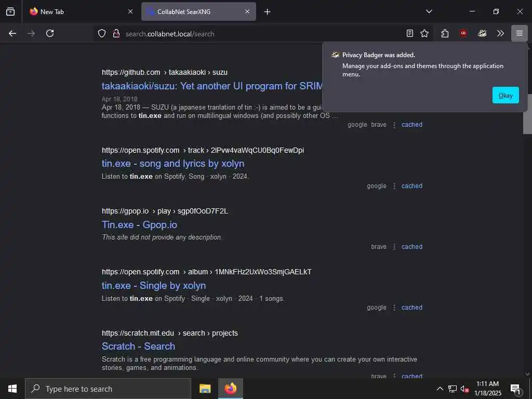
Task: Click the insecure connection padlock icon
Action: tap(116, 33)
